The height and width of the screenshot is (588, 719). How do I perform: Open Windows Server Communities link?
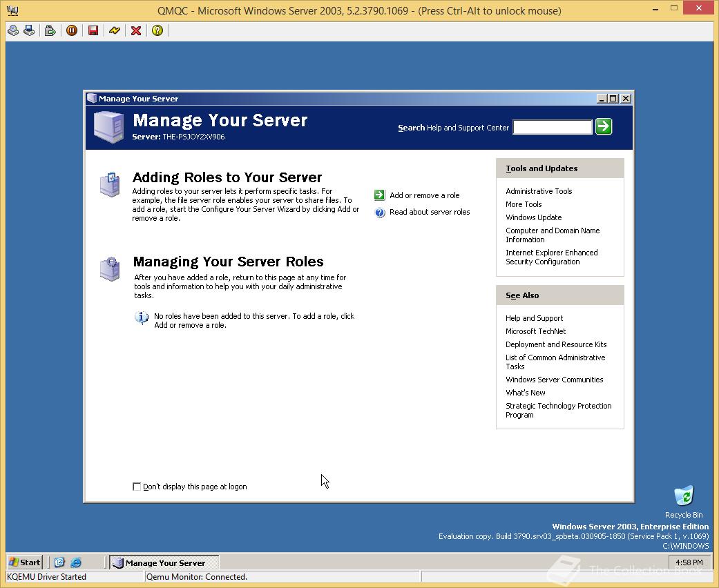coord(555,380)
